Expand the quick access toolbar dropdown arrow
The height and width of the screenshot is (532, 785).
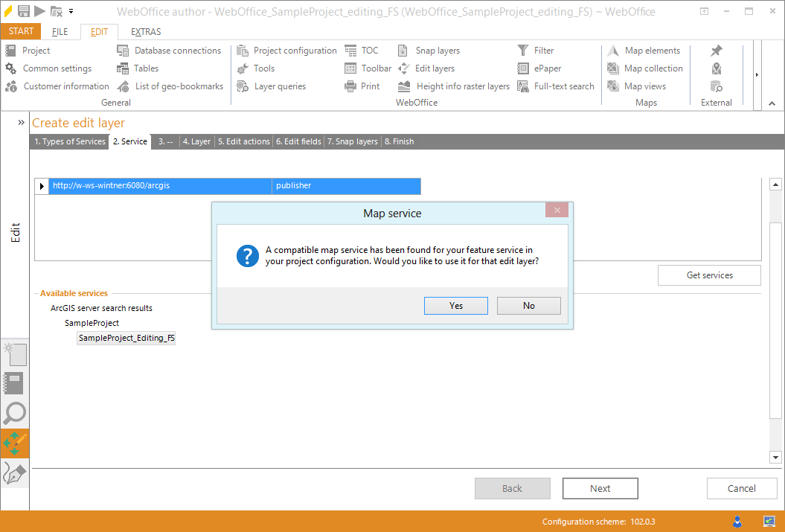pyautogui.click(x=71, y=11)
